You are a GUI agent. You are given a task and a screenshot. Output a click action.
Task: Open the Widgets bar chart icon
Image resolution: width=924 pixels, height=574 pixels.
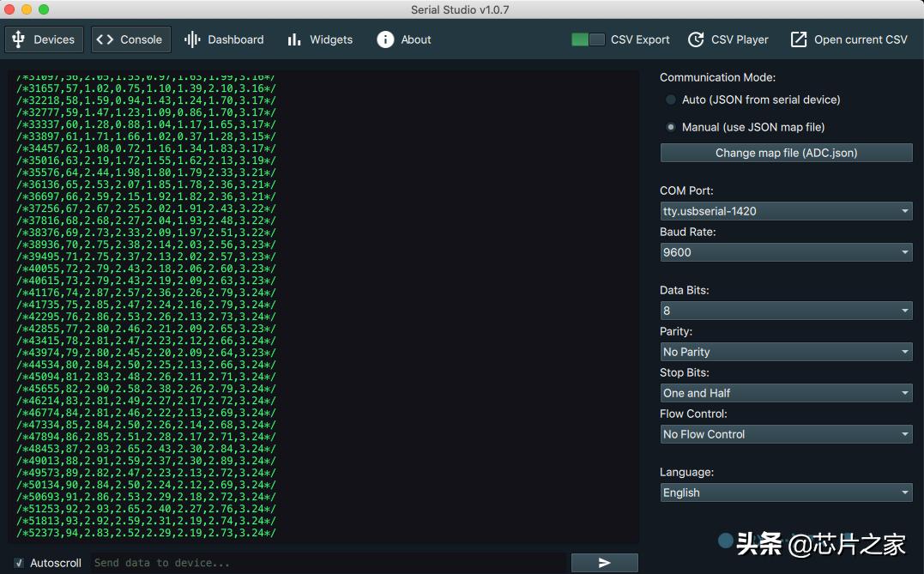pyautogui.click(x=294, y=39)
